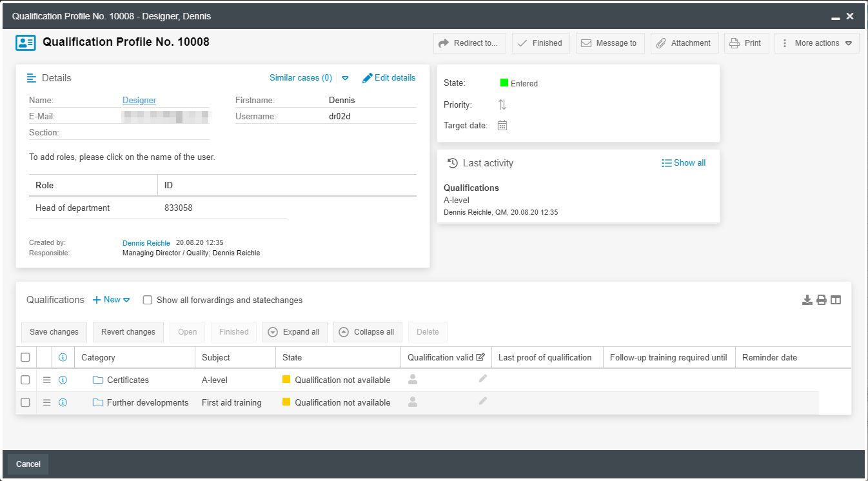Click the Target date calendar icon
The image size is (868, 481).
(x=502, y=126)
